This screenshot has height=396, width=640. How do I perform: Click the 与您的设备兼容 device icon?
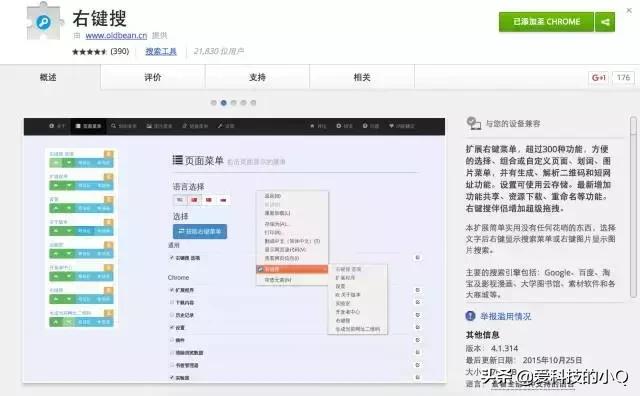[473, 123]
